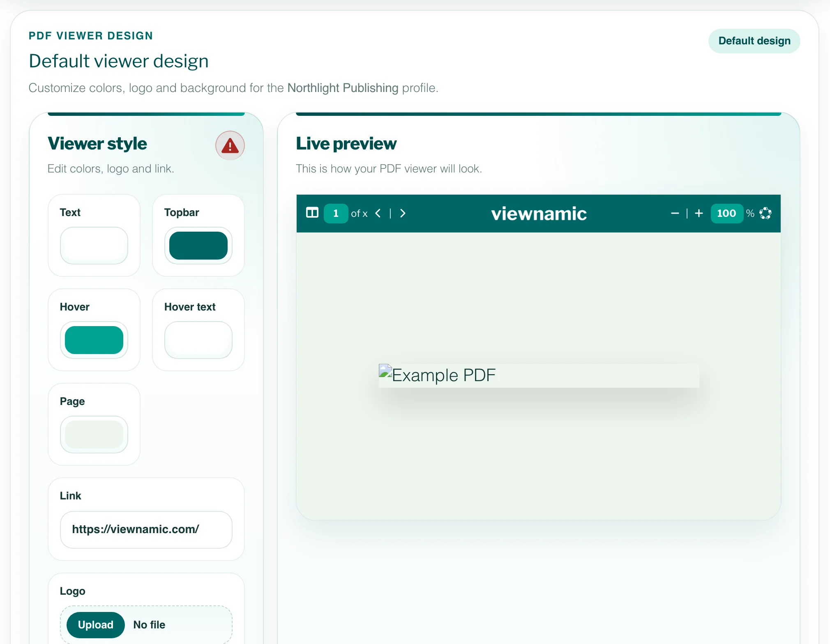Click the viewnamic logo in preview topbar
The height and width of the screenshot is (644, 830).
point(539,214)
